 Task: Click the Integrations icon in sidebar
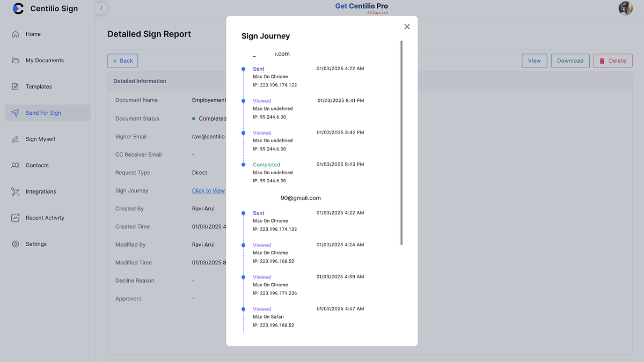click(16, 192)
